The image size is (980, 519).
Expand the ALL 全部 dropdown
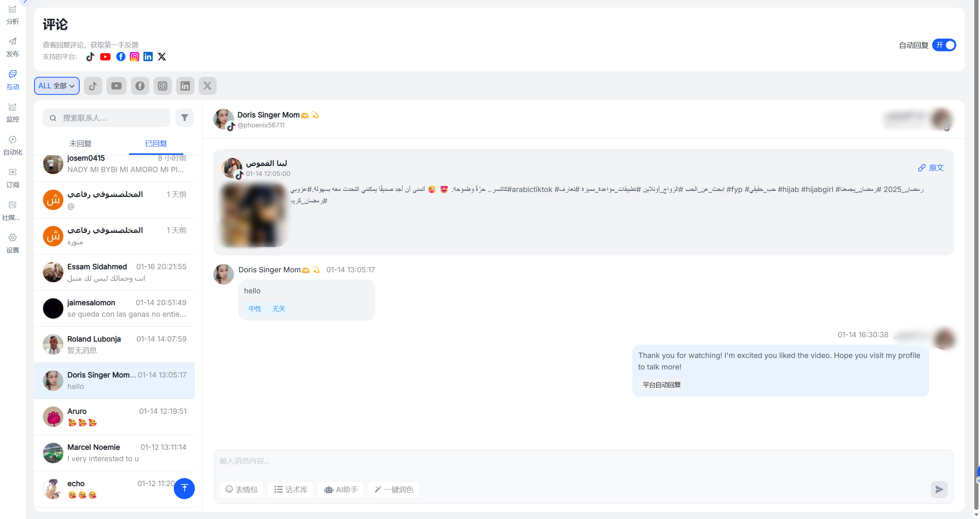click(57, 86)
